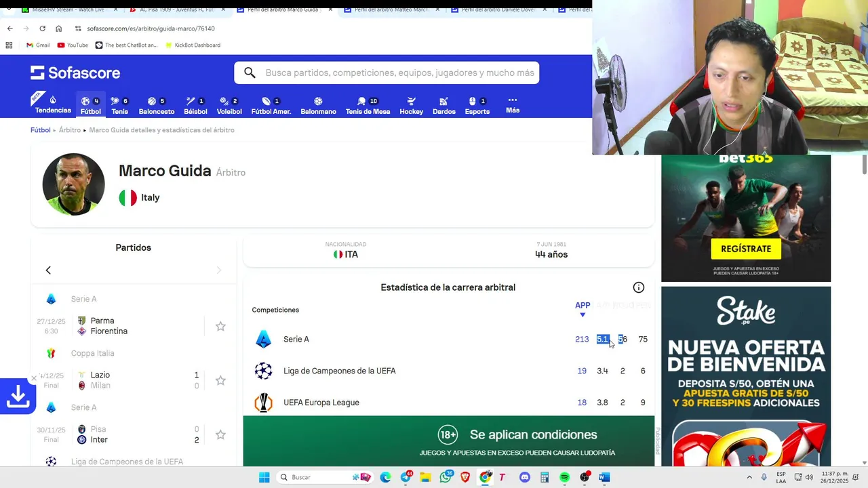
Task: Click the Stake welcome offer ad
Action: point(746,376)
